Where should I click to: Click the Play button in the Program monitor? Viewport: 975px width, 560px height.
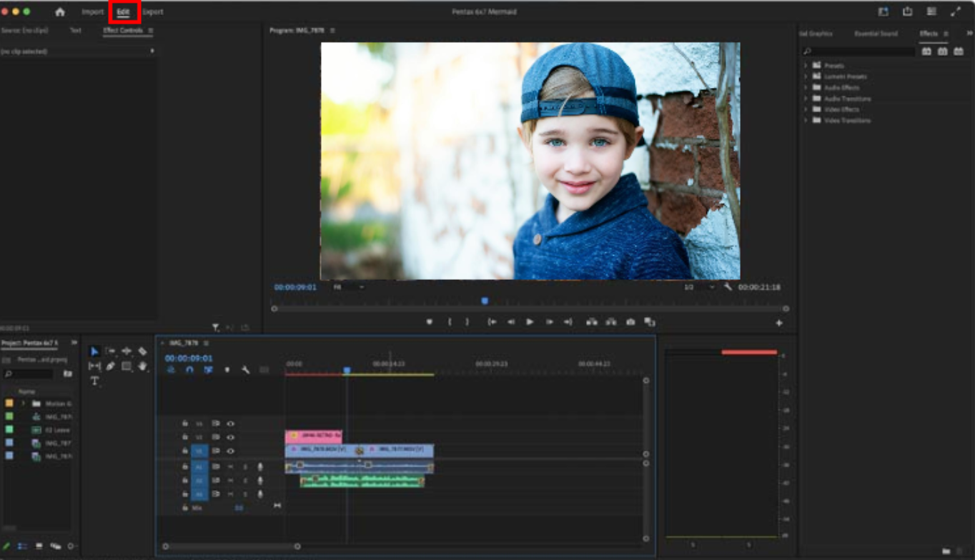point(530,321)
